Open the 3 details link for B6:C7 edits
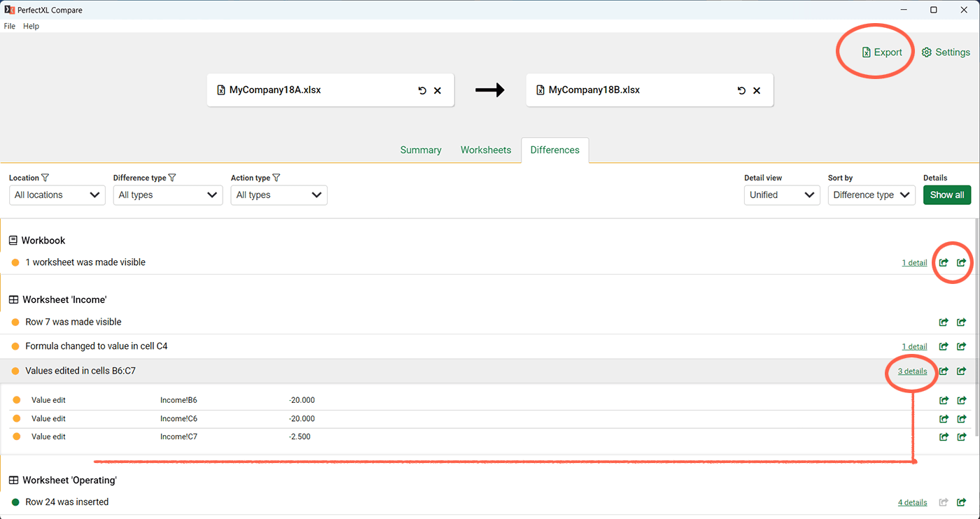980x519 pixels. tap(911, 371)
